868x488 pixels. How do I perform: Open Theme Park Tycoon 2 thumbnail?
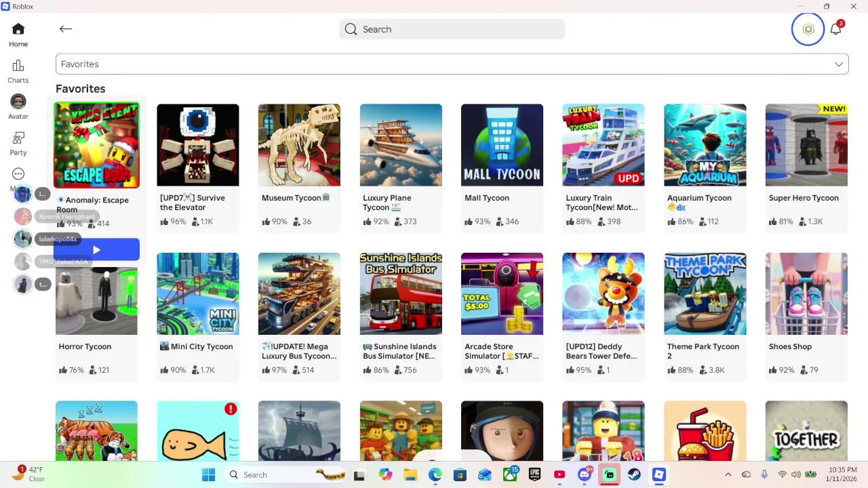click(705, 293)
